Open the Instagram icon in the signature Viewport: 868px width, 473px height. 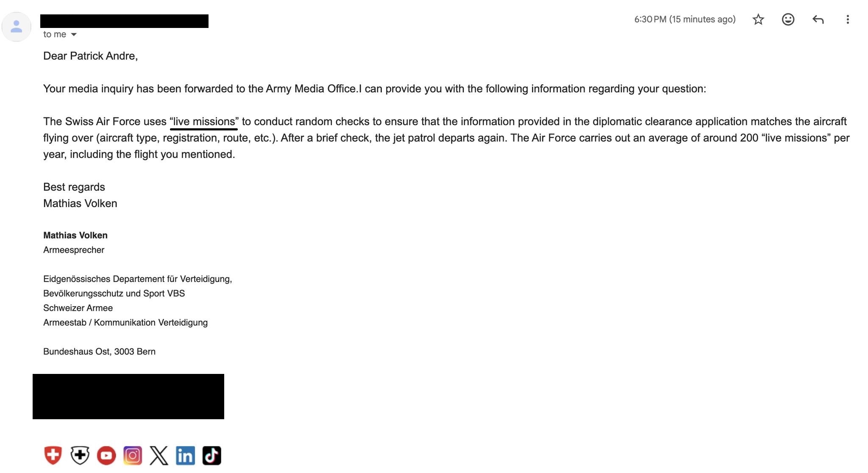click(133, 455)
